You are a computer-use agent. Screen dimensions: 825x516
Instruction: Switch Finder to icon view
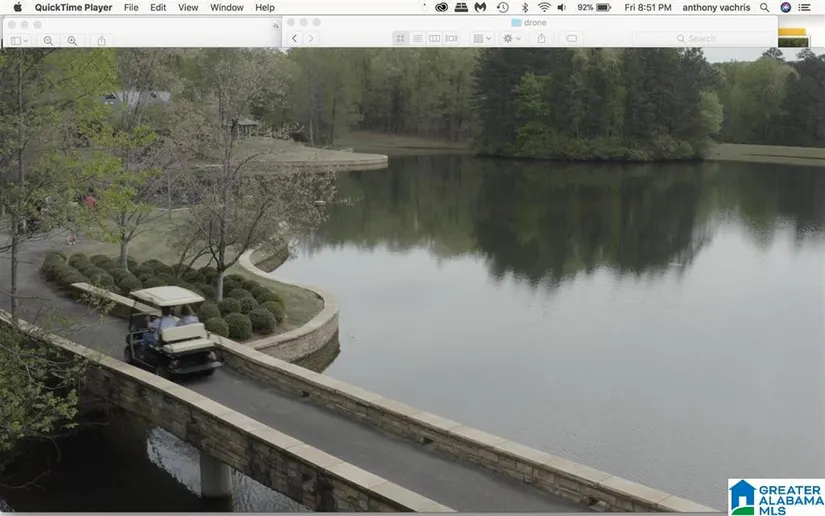(400, 38)
